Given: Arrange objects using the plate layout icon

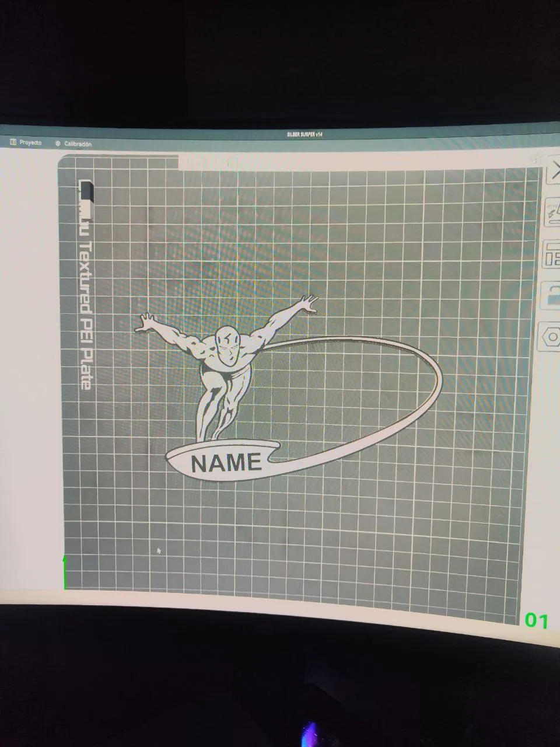Looking at the screenshot, I should (552, 255).
